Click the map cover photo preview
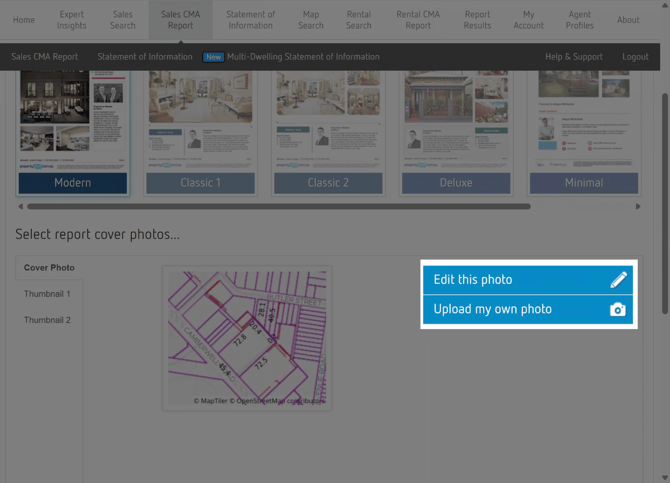The image size is (670, 483). click(x=247, y=338)
